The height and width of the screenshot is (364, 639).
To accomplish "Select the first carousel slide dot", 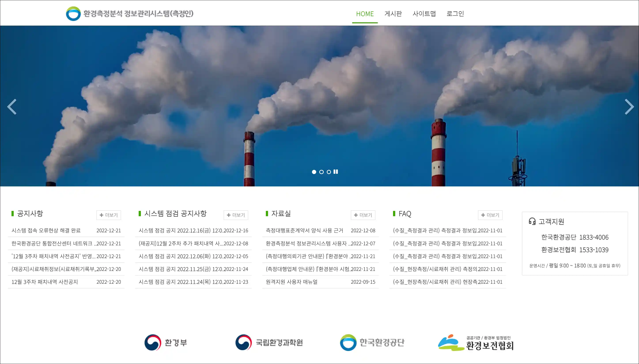I will 314,172.
